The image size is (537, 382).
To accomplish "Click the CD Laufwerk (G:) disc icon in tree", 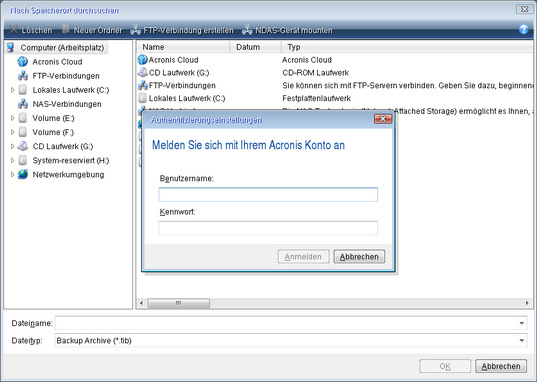I will click(23, 146).
